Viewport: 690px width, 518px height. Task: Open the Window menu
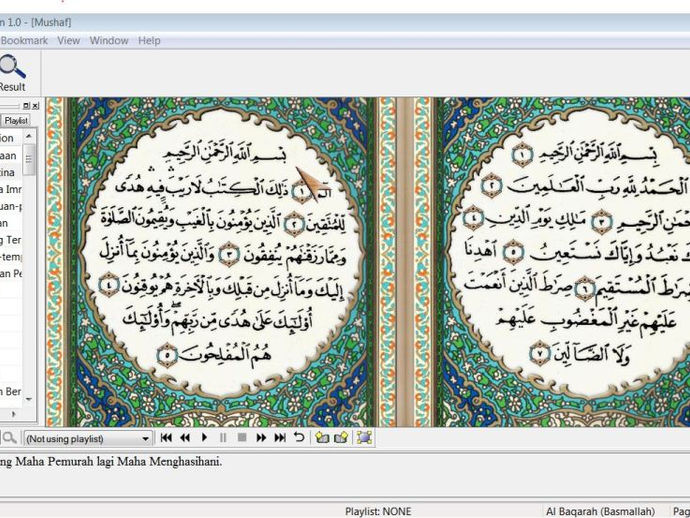[x=109, y=40]
